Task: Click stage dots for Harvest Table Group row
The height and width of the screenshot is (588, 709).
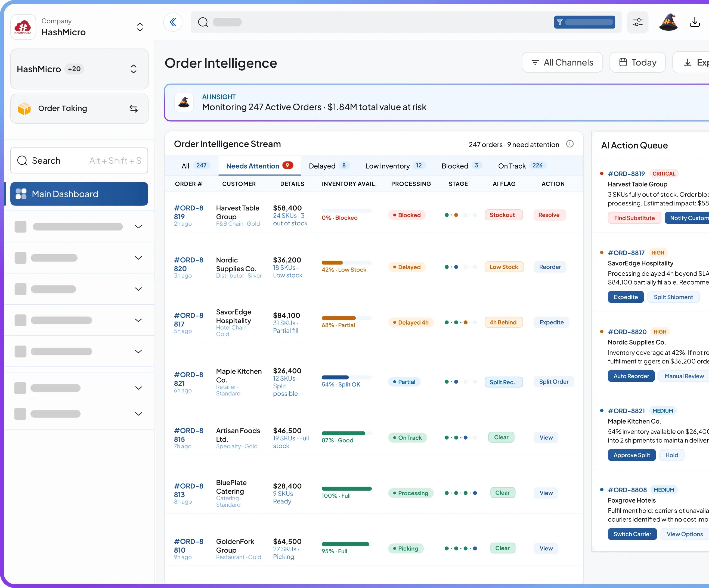Action: (460, 215)
